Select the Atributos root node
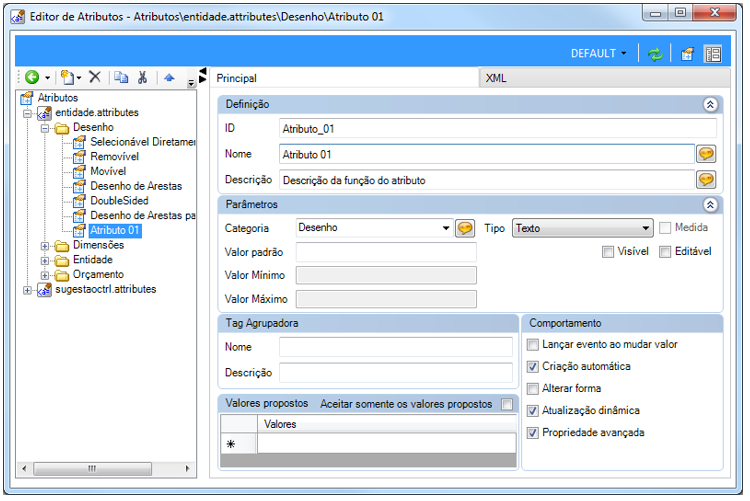 point(58,98)
